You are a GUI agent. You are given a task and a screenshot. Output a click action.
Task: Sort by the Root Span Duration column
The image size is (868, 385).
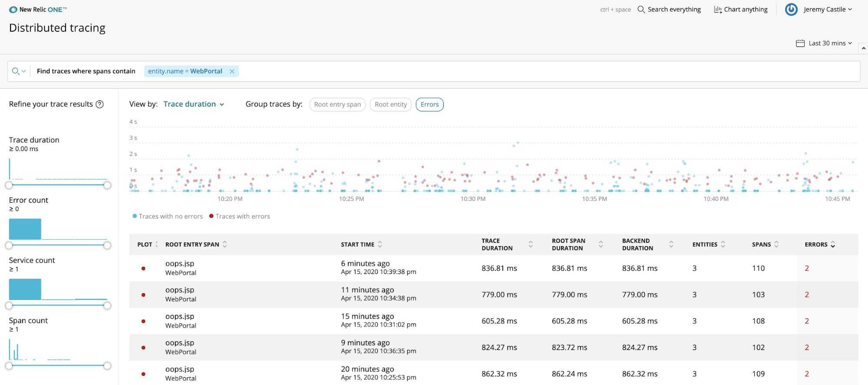(x=578, y=244)
